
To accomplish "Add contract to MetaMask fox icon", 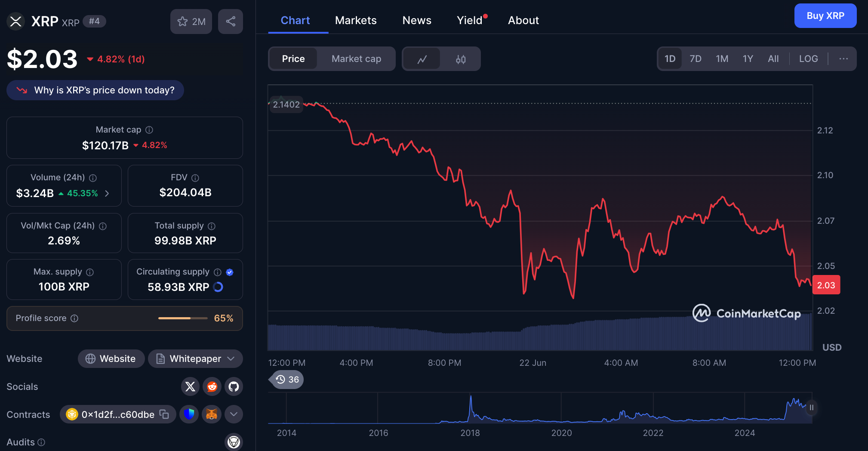I will tap(212, 414).
